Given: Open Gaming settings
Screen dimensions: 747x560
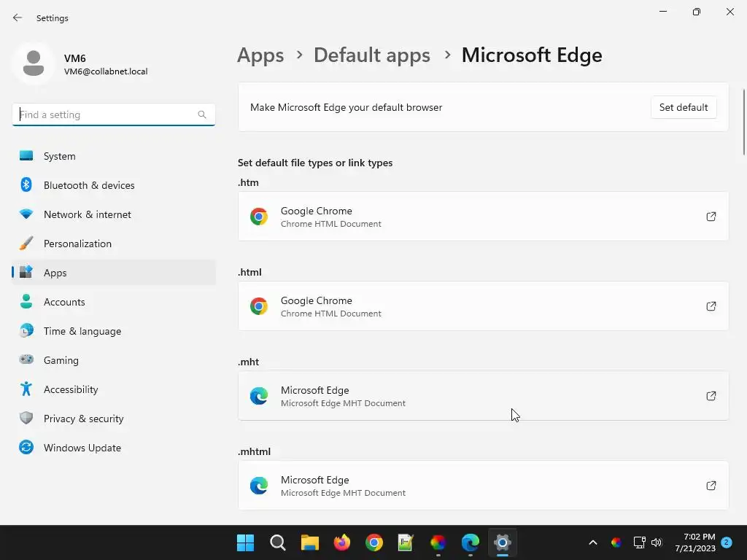Looking at the screenshot, I should click(x=113, y=360).
